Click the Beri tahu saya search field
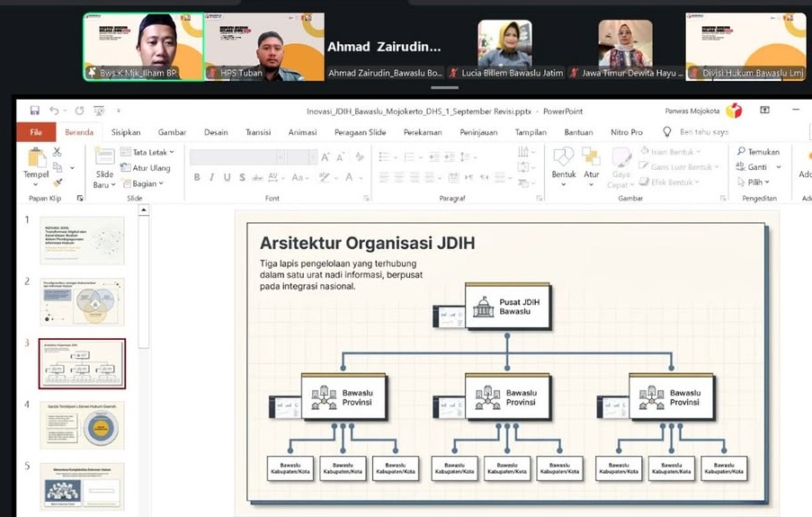The image size is (812, 517). pyautogui.click(x=704, y=132)
